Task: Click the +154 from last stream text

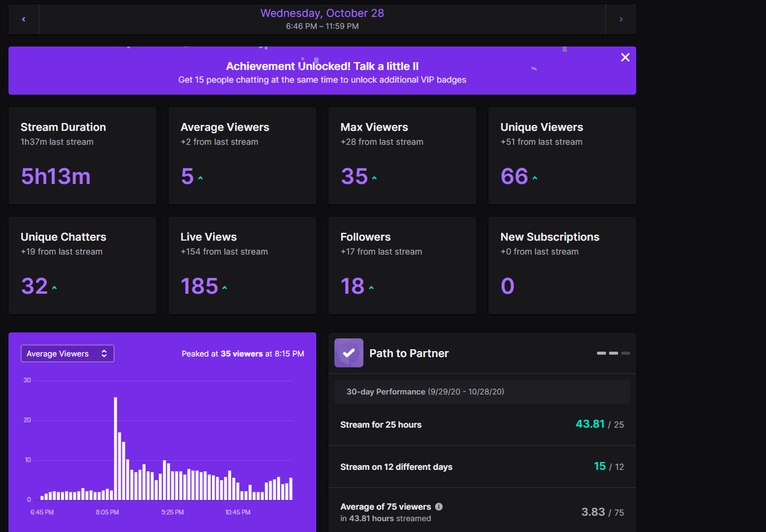Action: point(224,251)
